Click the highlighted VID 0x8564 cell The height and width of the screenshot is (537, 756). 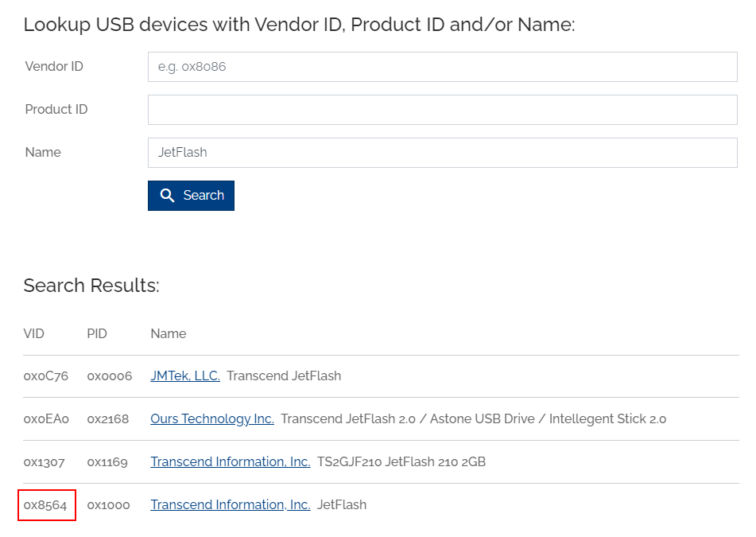click(x=46, y=505)
